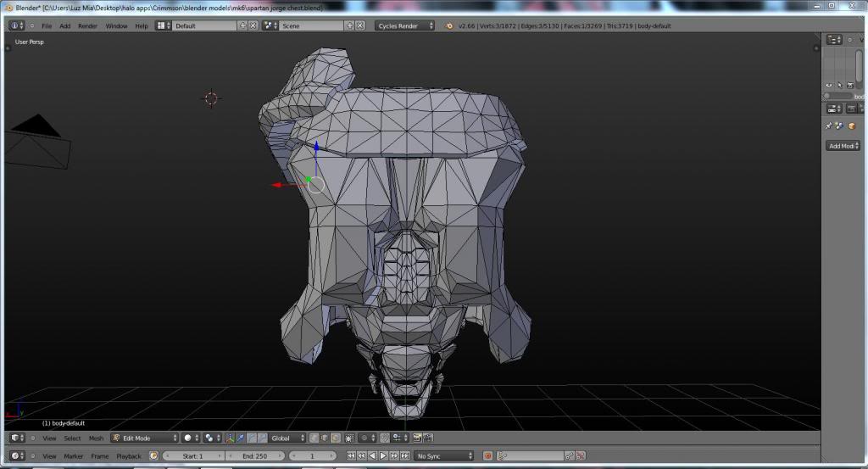The width and height of the screenshot is (868, 469).
Task: Open the snap element type dropdown
Action: tap(400, 438)
